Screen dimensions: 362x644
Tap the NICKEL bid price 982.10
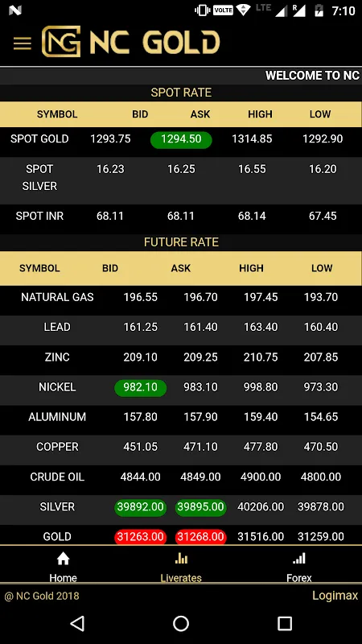point(140,387)
